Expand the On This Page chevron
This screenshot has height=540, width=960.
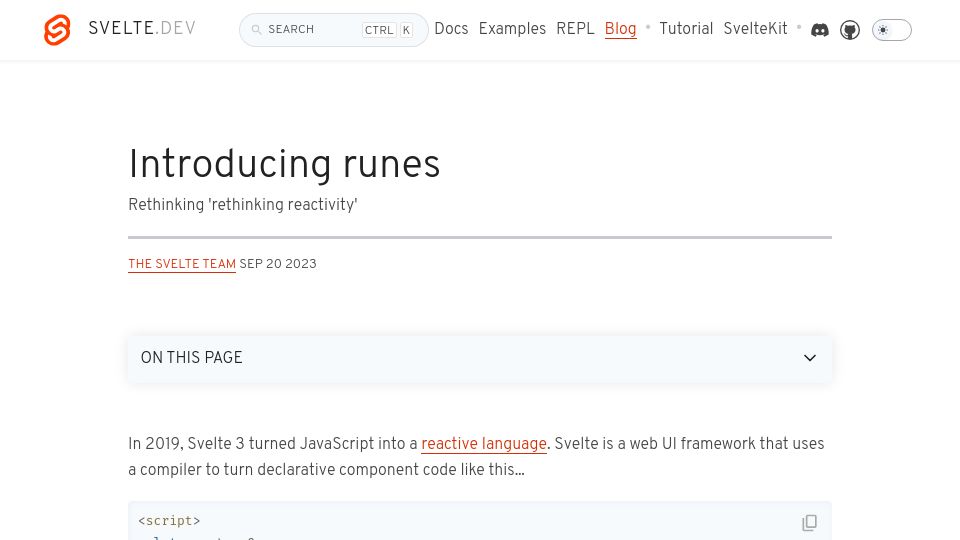coord(810,358)
